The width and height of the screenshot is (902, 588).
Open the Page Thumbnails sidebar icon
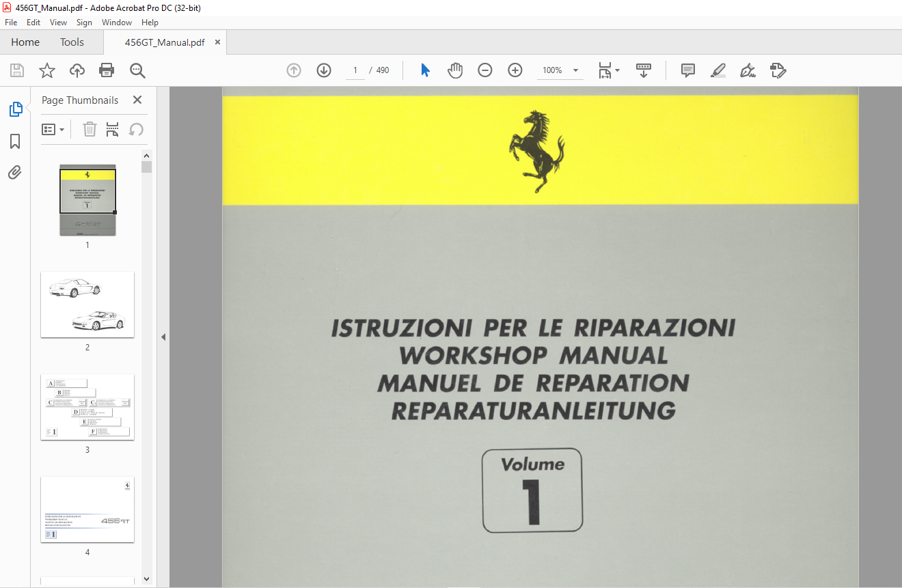(x=15, y=109)
